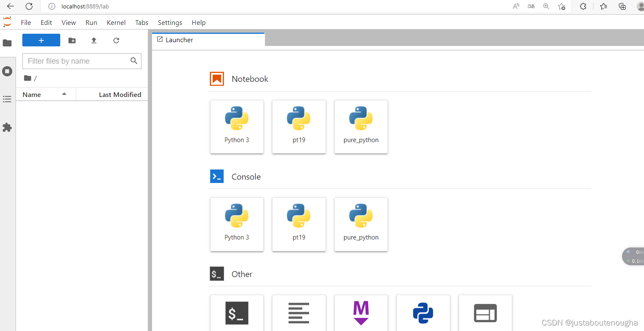The height and width of the screenshot is (331, 644).
Task: Reload the browser page
Action: pyautogui.click(x=29, y=6)
